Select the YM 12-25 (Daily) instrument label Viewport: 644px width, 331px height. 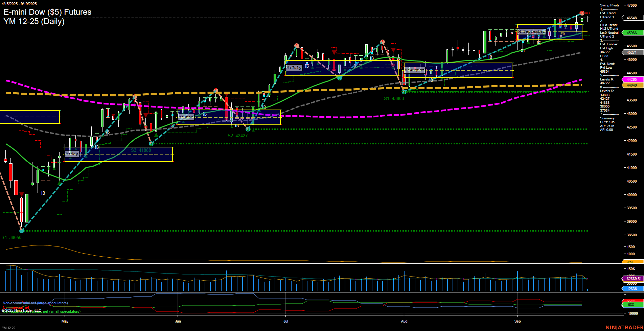tap(34, 21)
